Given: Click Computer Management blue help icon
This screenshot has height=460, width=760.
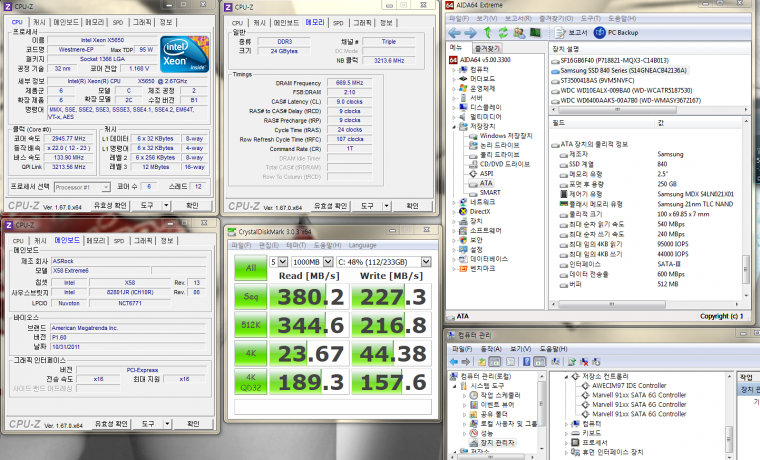Looking at the screenshot, I should click(x=526, y=362).
